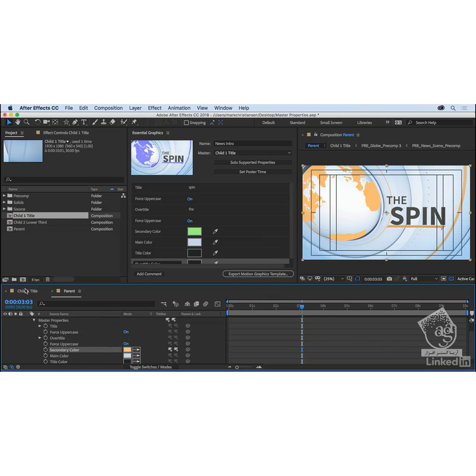The height and width of the screenshot is (476, 476).
Task: Open the Master composition dropdown
Action: (253, 153)
